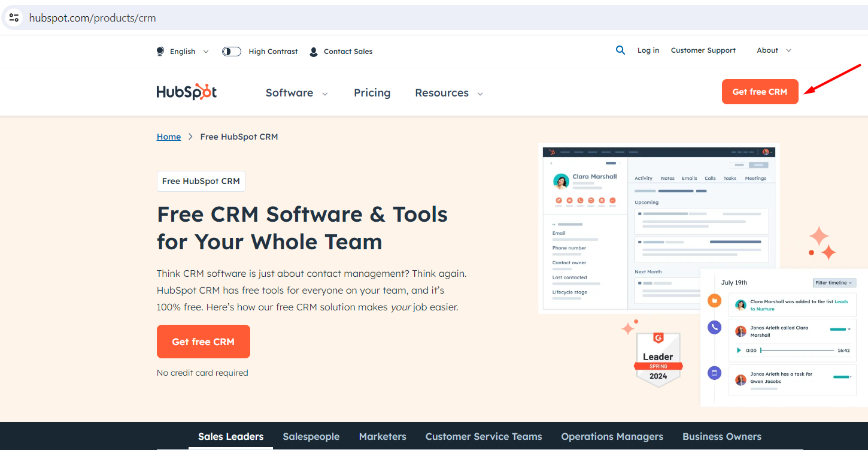Click the purple task icon on timeline
Screen dimensions: 868x456
[714, 373]
